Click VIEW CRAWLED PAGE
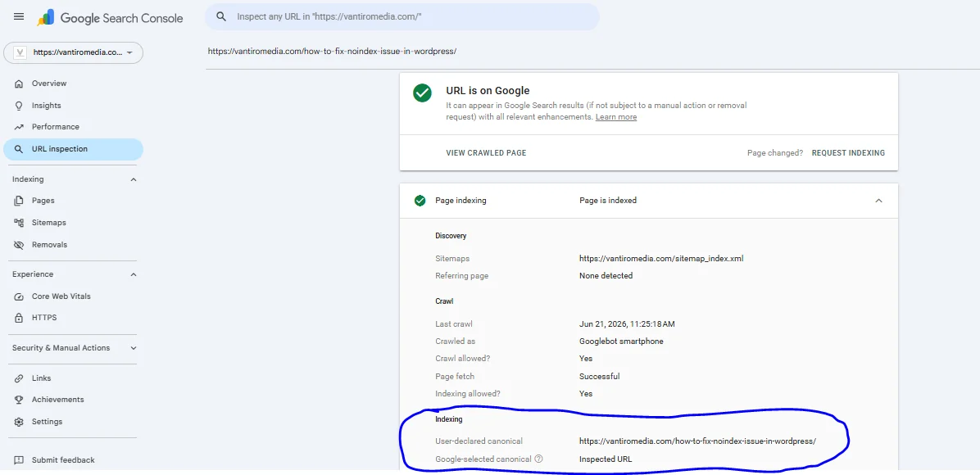980x475 pixels. point(486,152)
